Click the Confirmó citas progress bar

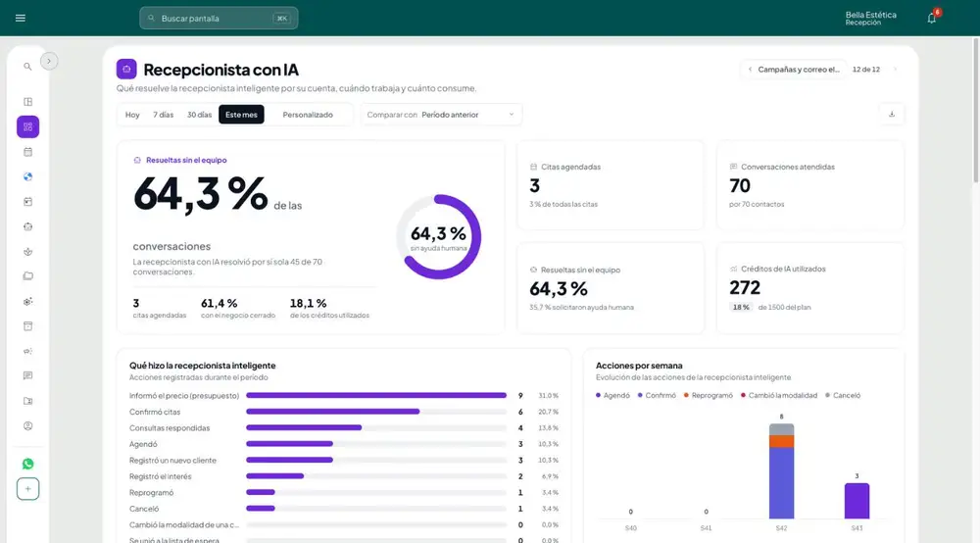[x=376, y=412]
